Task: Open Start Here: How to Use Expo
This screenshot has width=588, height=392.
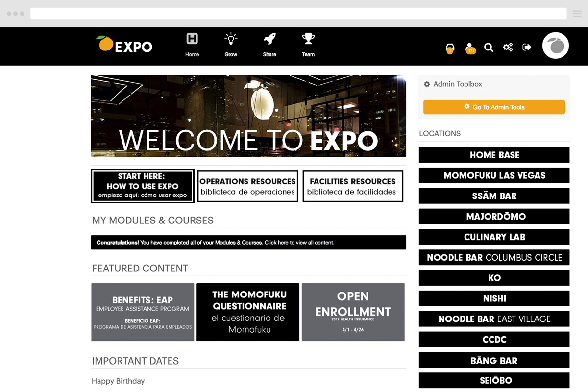Action: click(x=143, y=186)
